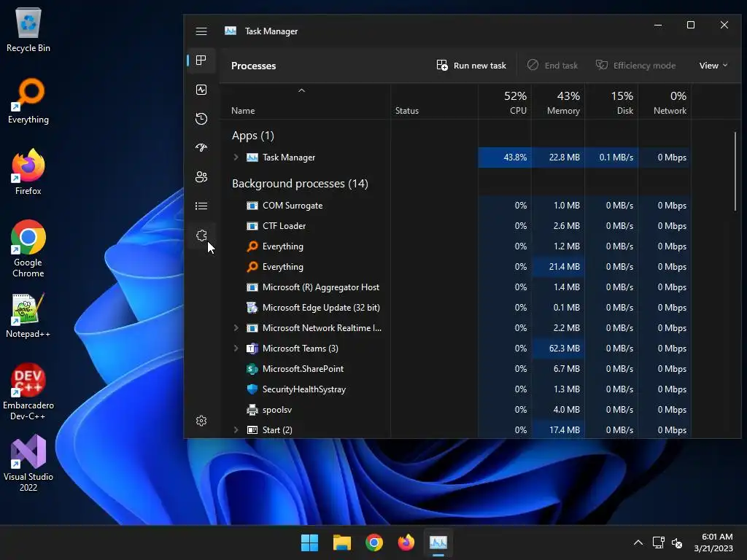The image size is (747, 560).
Task: Click the Background processes (14) heading
Action: pyautogui.click(x=300, y=184)
